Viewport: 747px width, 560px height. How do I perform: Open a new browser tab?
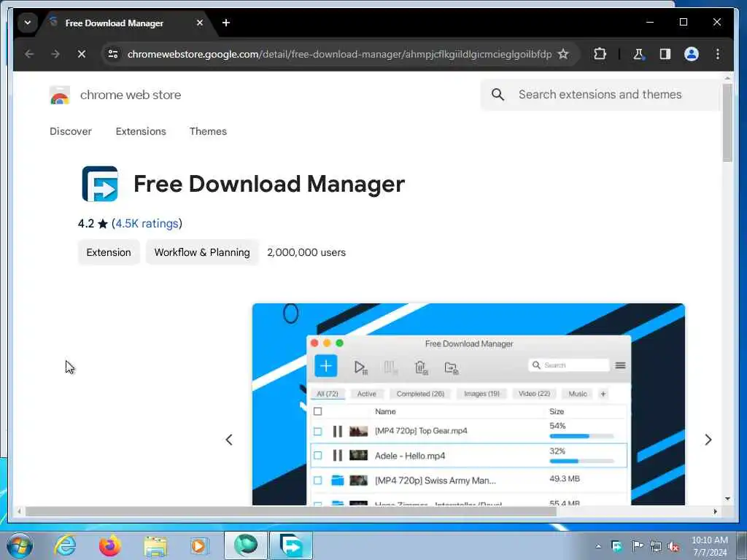coord(226,23)
